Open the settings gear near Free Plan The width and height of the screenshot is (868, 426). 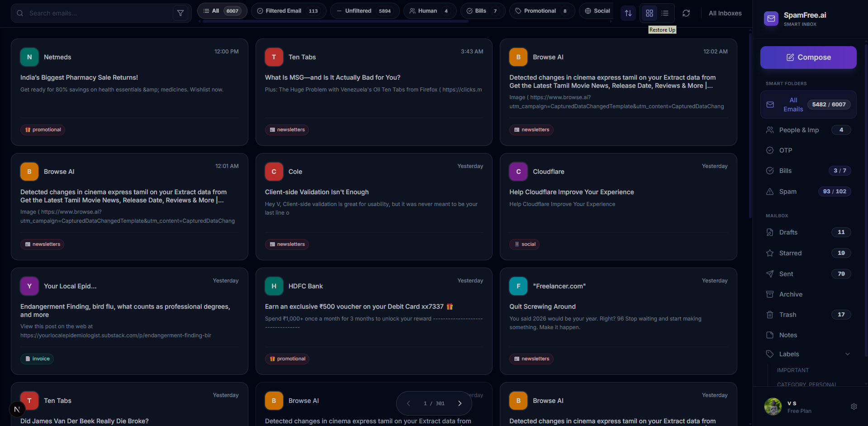point(854,407)
